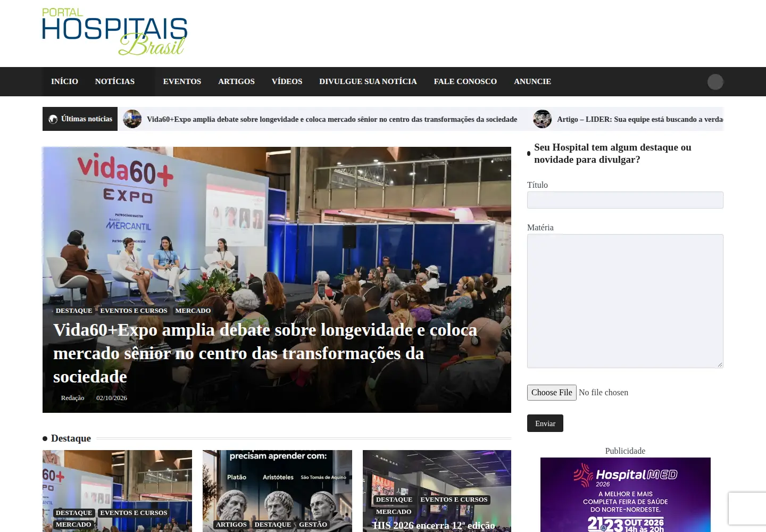The height and width of the screenshot is (532, 766).
Task: Click the Destaque section heading
Action: click(x=71, y=438)
